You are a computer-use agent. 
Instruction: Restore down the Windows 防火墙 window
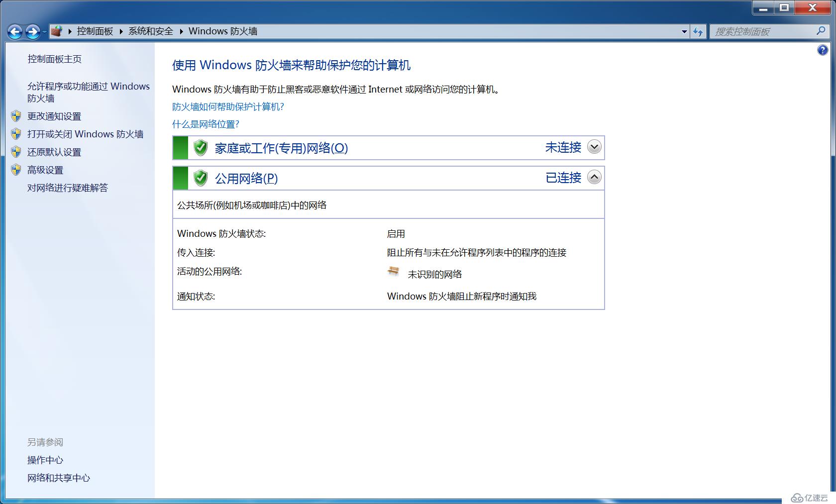[x=784, y=7]
